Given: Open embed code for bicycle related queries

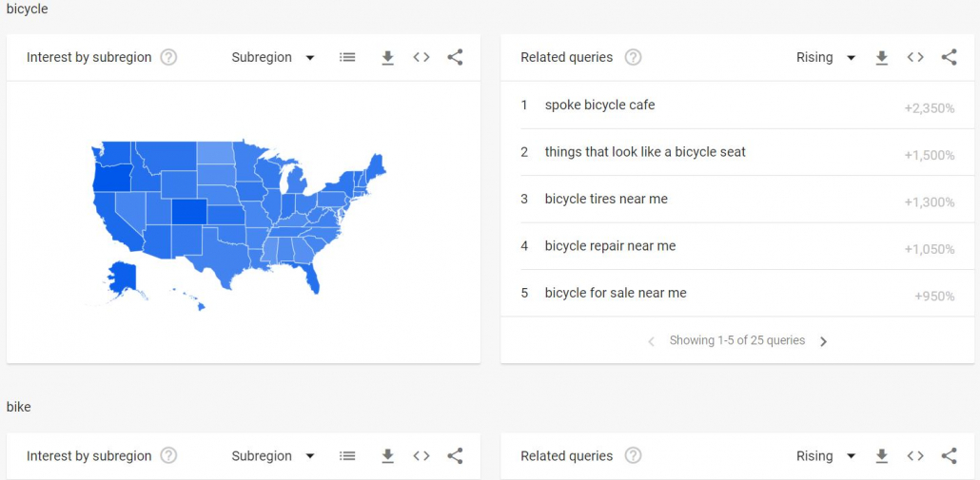Looking at the screenshot, I should (x=915, y=57).
